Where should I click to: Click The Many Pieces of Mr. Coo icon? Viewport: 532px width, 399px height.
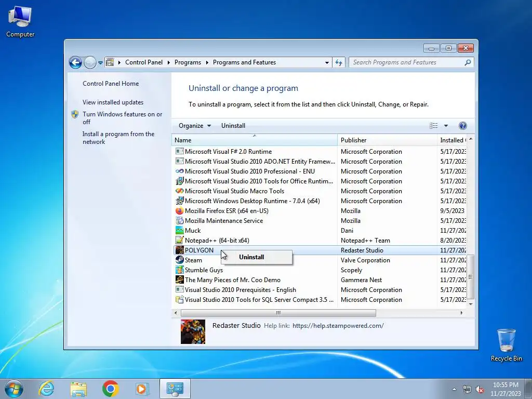[179, 280]
